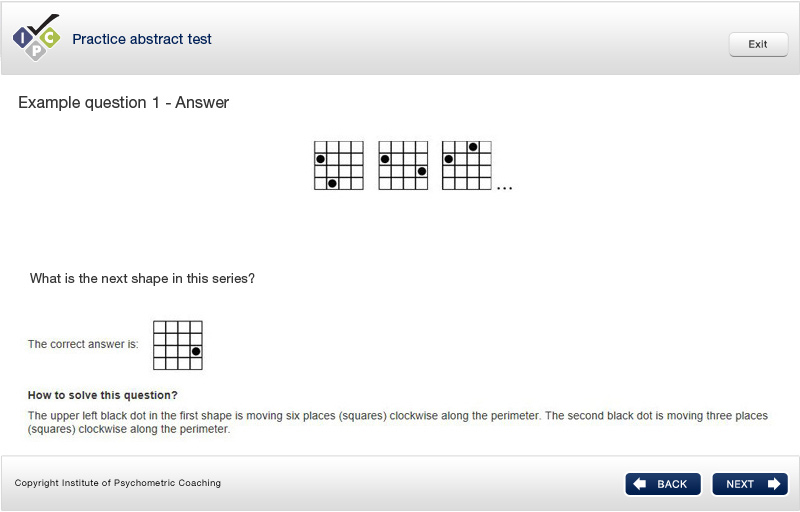
Task: Click the ellipsis after the third grid
Action: pos(504,189)
